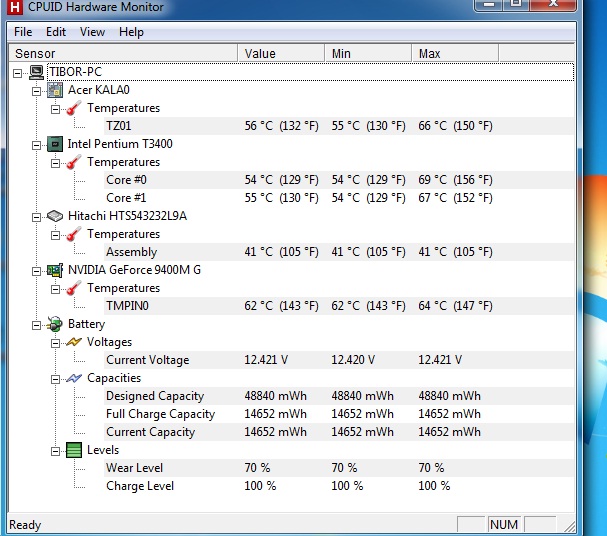607x536 pixels.
Task: Click the Intel Pentium T3400 processor icon
Action: pos(55,144)
